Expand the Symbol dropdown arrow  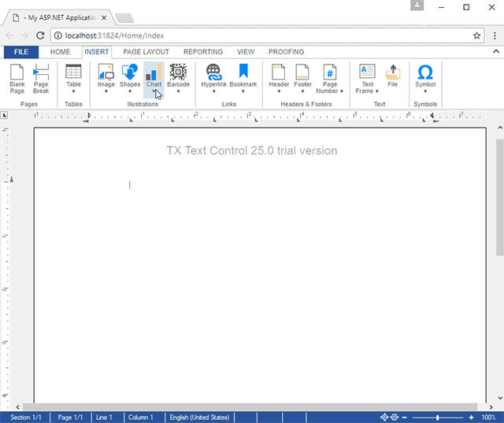(x=425, y=91)
